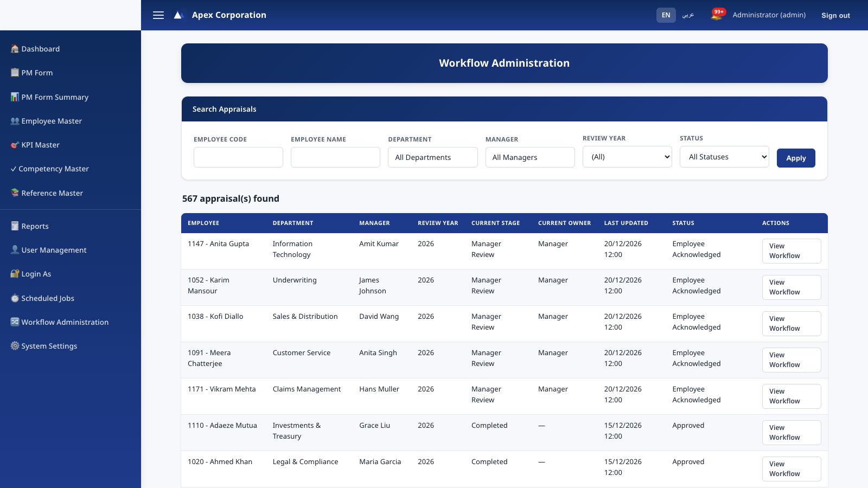Open the All Departments selector

point(433,157)
